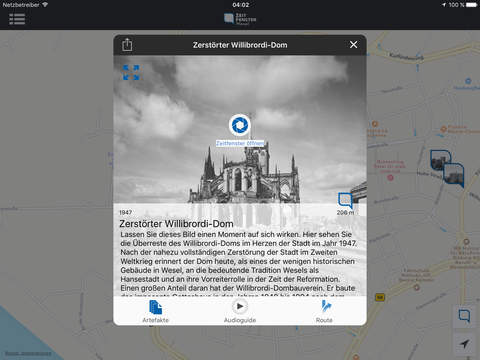Tap the battery indicator in status bar
The image size is (480, 360).
(x=472, y=5)
